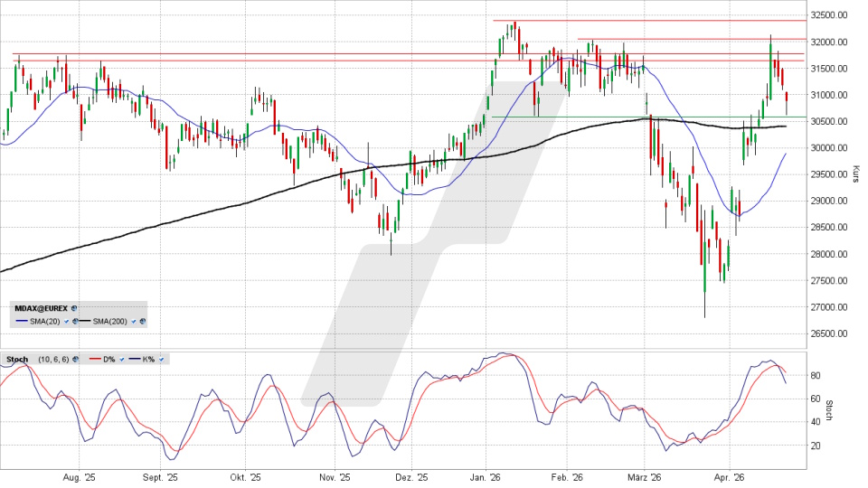Screen dimensions: 868x488
Task: Click the D% legend label
Action: (109, 359)
